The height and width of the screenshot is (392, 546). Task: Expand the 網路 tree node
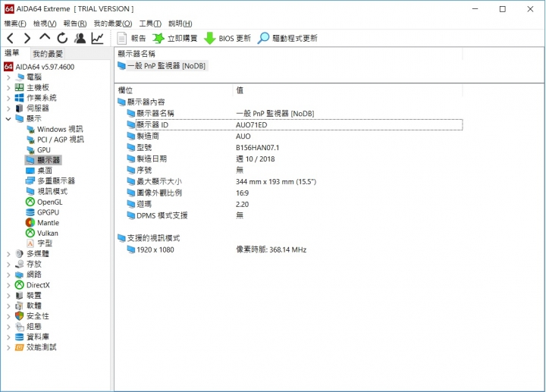pyautogui.click(x=8, y=275)
